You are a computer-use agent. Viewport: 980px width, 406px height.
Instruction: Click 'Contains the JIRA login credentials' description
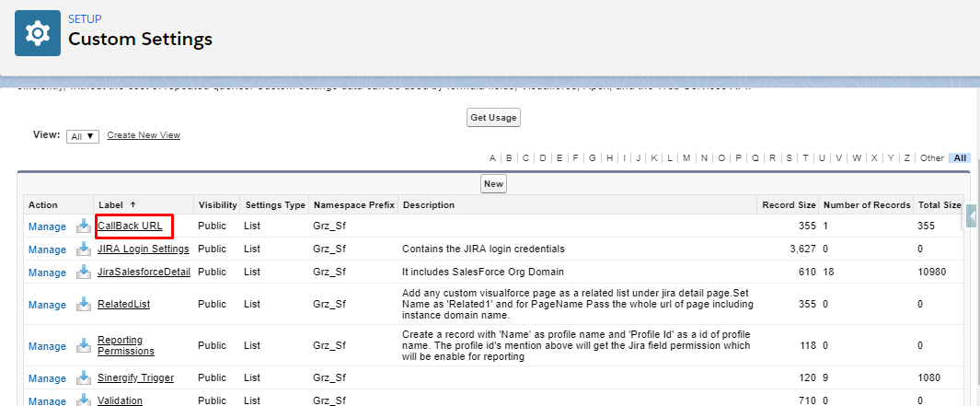point(483,249)
